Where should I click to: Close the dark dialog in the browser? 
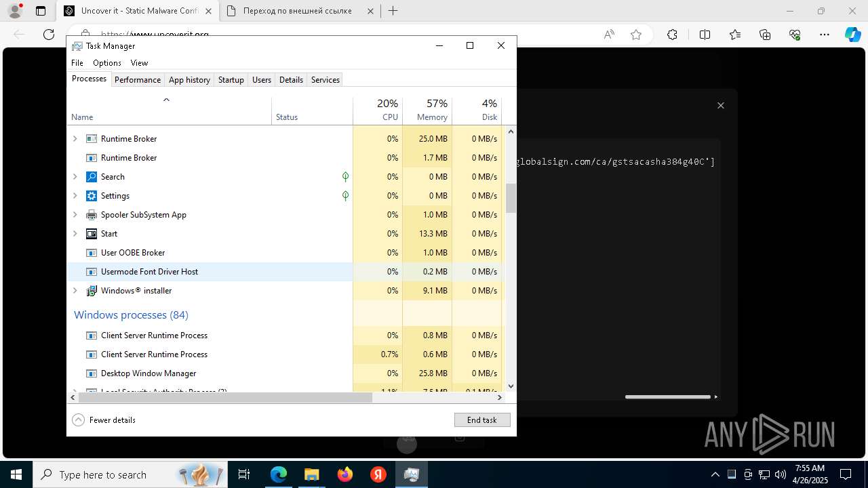[721, 105]
